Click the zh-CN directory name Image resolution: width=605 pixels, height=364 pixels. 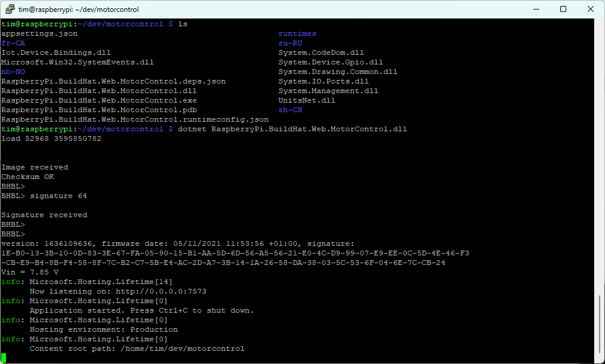tap(290, 110)
